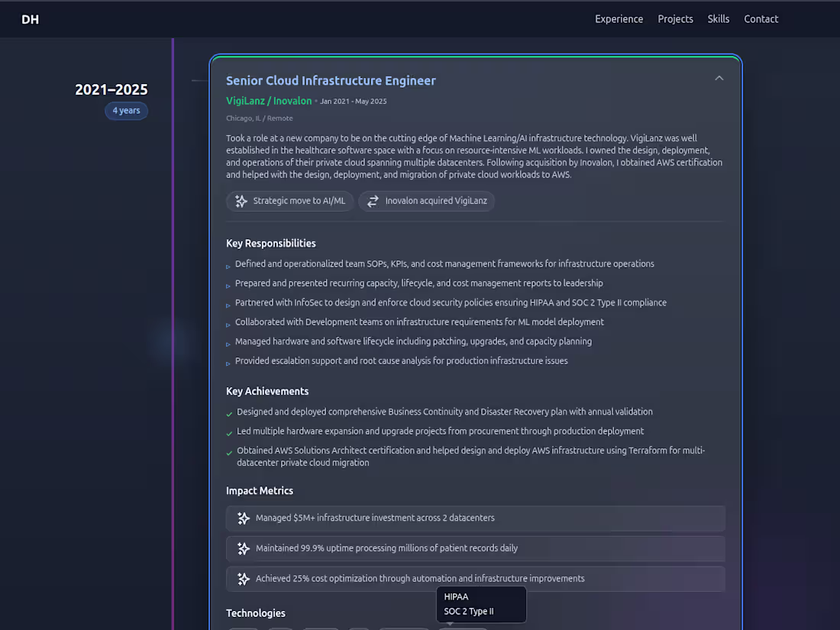Click sparkle icon beside Managed $5M+ metric
This screenshot has width=840, height=630.
pyautogui.click(x=243, y=518)
